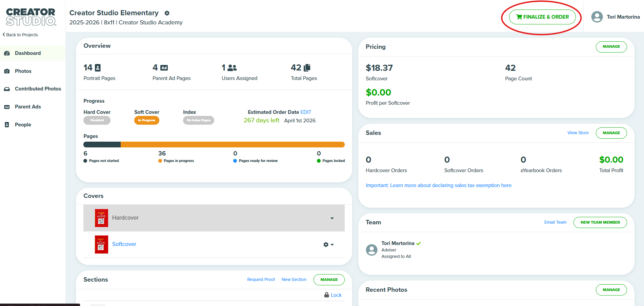Screen dimensions: 644x306
Task: Click the orange in-progress segment of pages bar
Action: (233, 145)
